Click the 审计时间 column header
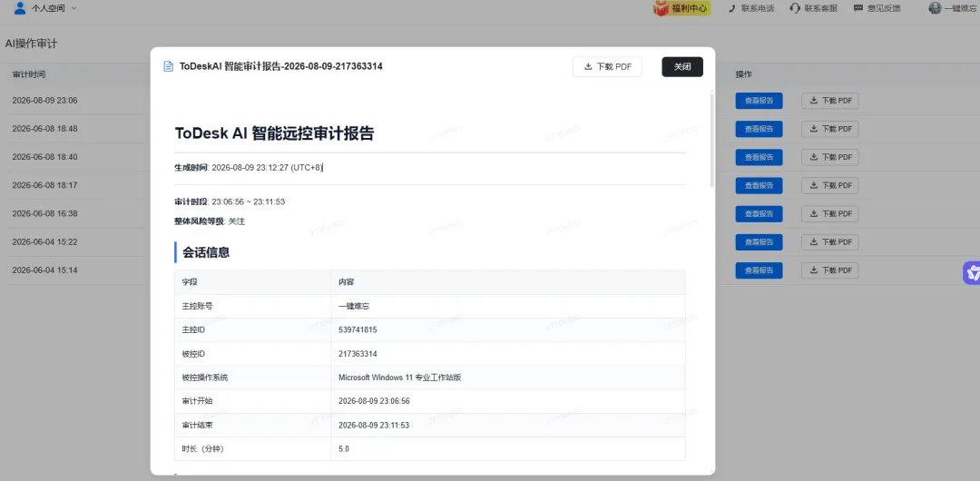The image size is (980, 481). tap(28, 74)
